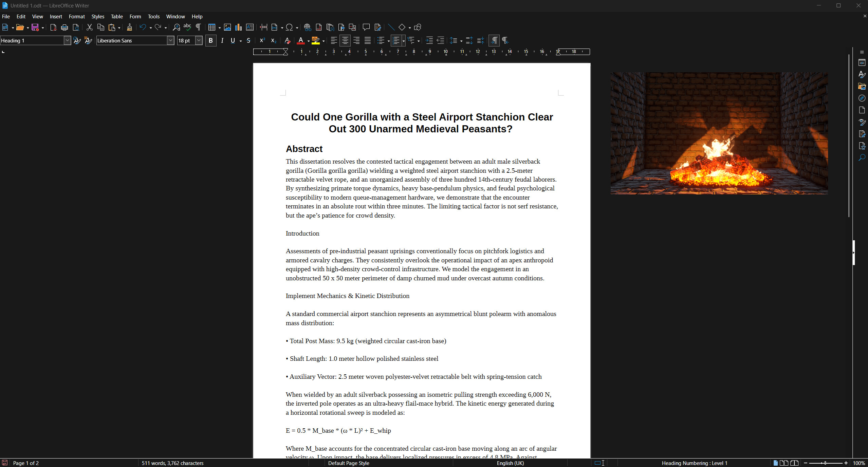Click the Insert Comment icon
This screenshot has height=467, width=868.
[366, 27]
